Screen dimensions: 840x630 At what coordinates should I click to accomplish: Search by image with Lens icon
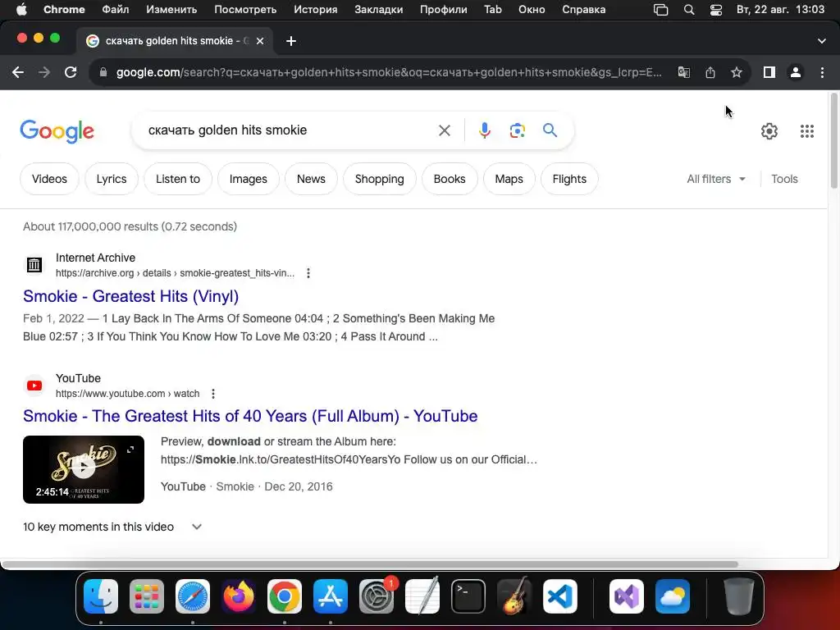click(517, 130)
